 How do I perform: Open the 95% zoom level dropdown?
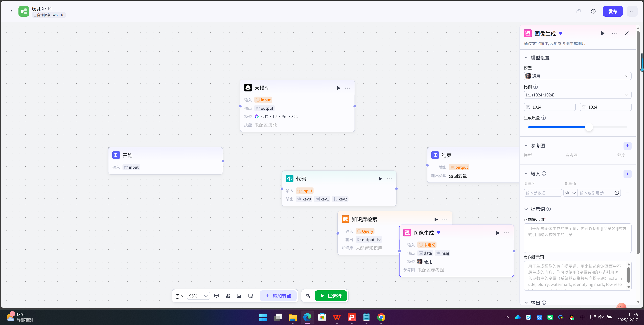pyautogui.click(x=198, y=296)
